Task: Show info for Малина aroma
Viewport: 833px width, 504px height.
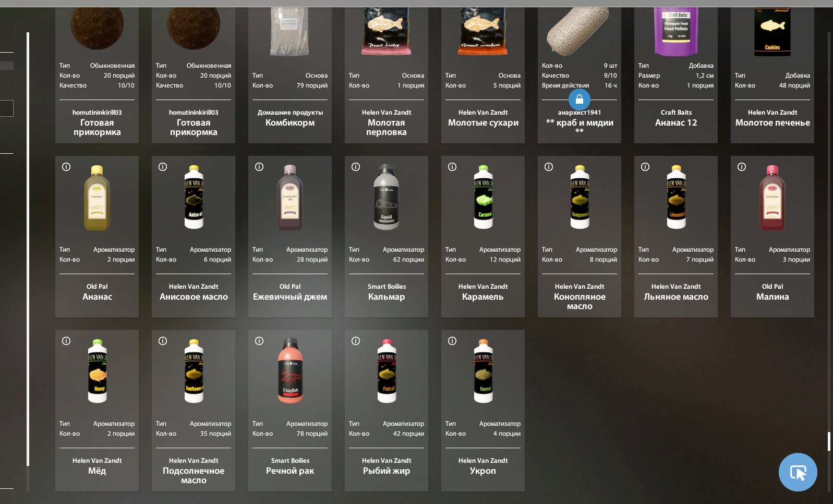Action: [x=742, y=167]
